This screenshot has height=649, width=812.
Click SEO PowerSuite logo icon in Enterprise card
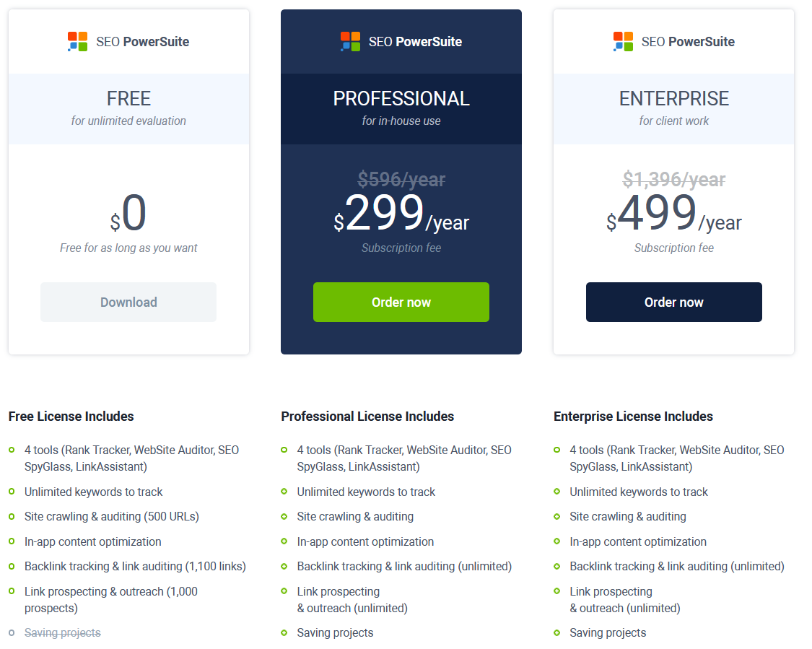[623, 42]
